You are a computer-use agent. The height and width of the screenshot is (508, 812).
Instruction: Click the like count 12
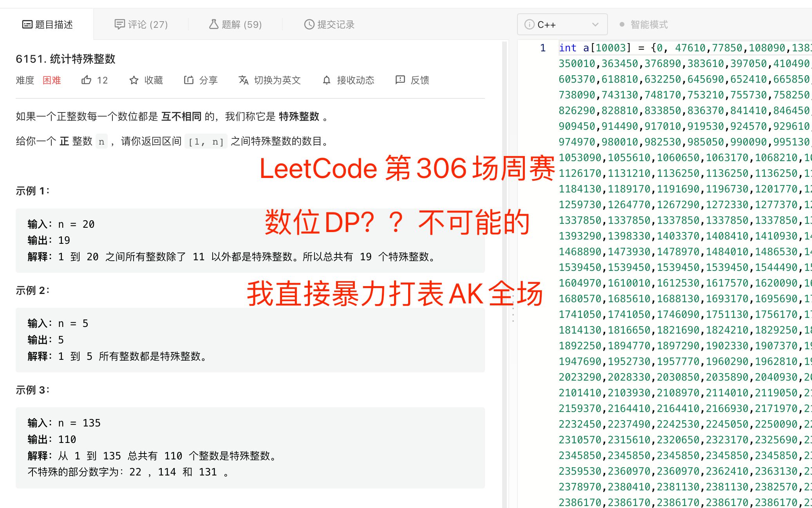102,80
